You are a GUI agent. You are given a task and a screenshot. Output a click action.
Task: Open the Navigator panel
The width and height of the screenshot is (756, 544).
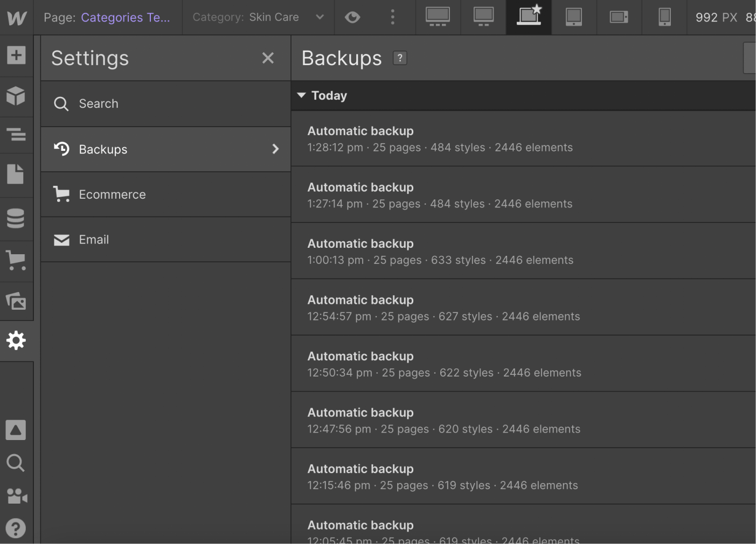click(16, 134)
